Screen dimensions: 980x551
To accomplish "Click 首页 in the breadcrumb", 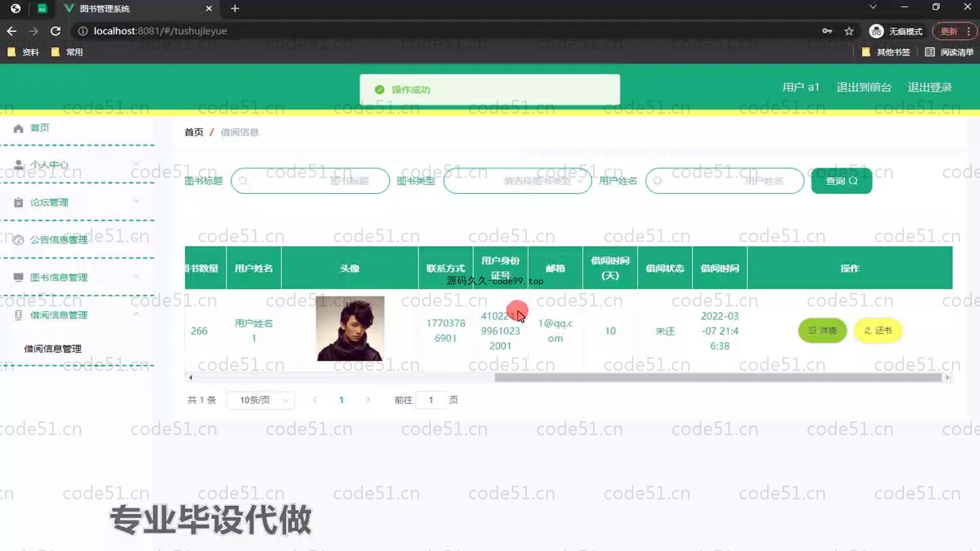I will pos(193,132).
